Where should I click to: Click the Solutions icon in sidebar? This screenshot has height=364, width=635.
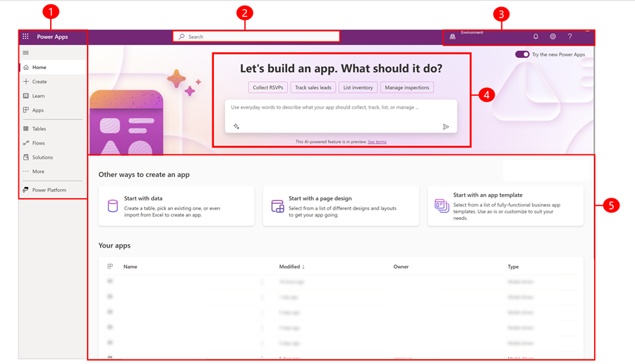click(26, 157)
